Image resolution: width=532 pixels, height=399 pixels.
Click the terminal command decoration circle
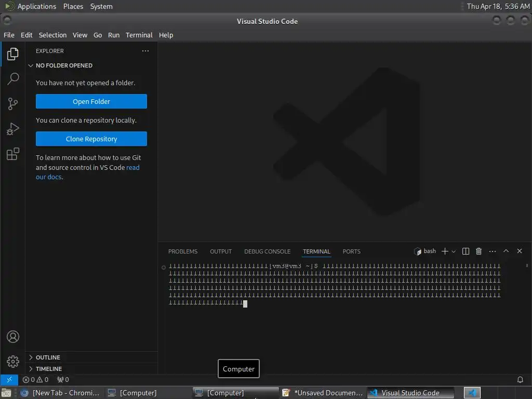point(164,268)
